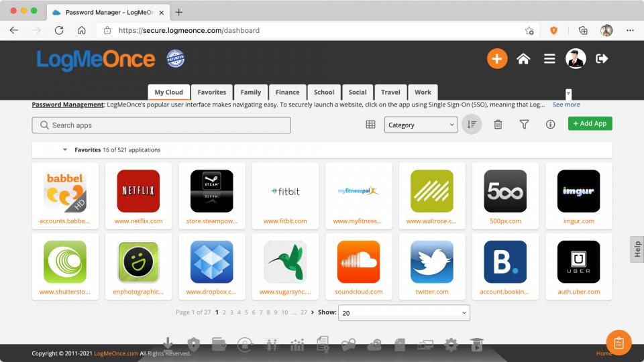Open a new browser tab

point(178,12)
